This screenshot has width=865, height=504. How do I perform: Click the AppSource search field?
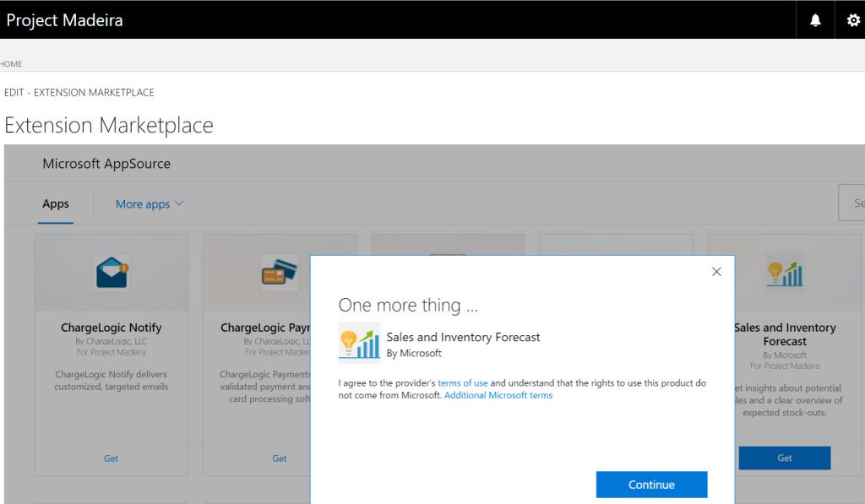click(851, 203)
